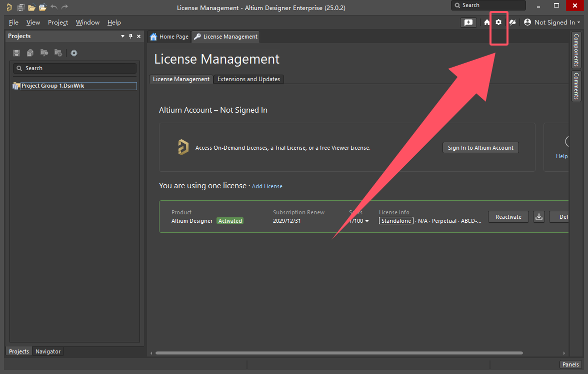Open the Panels button at bottom right
Screen dimensions: 588x374
click(x=570, y=364)
